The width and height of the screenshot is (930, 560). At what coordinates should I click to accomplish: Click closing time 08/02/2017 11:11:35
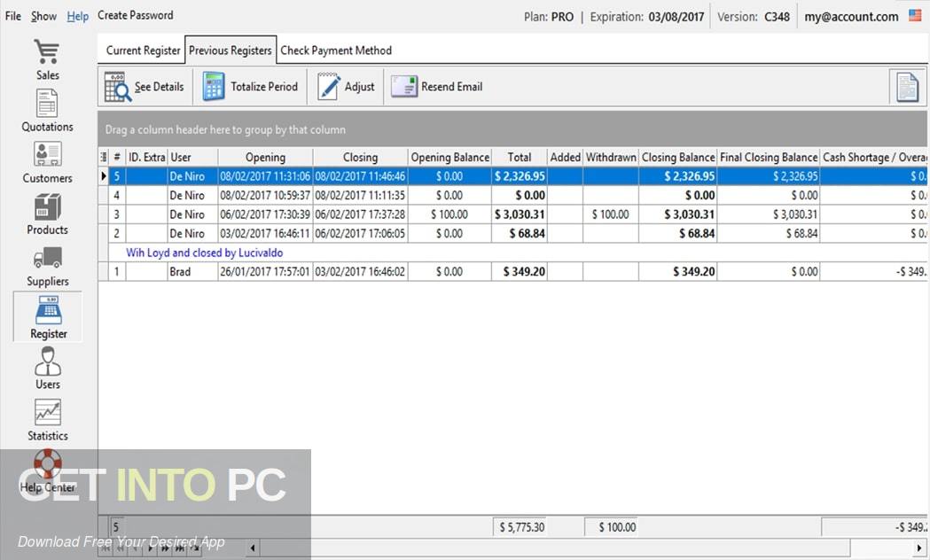click(360, 195)
